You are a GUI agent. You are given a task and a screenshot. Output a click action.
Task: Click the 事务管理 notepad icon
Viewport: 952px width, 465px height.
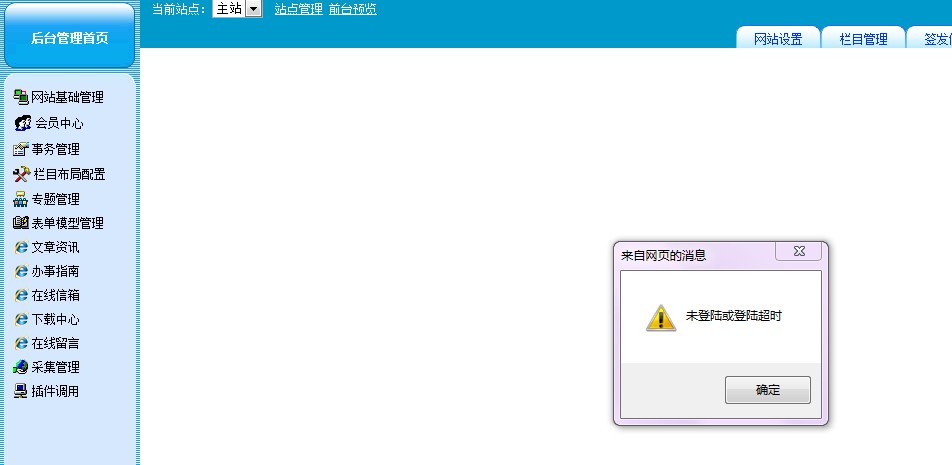(20, 149)
